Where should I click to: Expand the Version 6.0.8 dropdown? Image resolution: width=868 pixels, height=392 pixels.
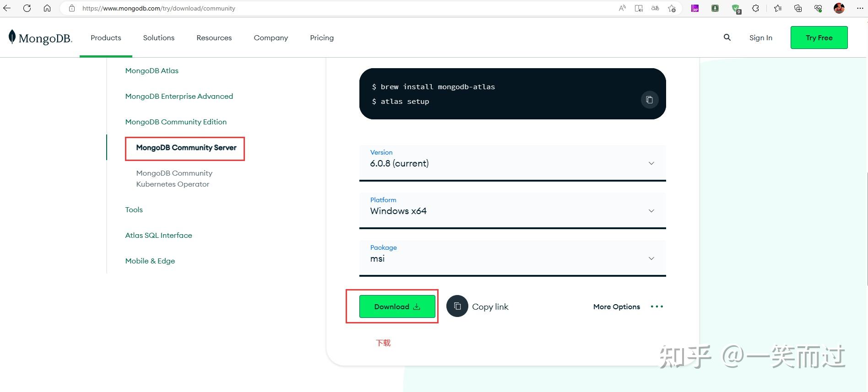pos(513,163)
